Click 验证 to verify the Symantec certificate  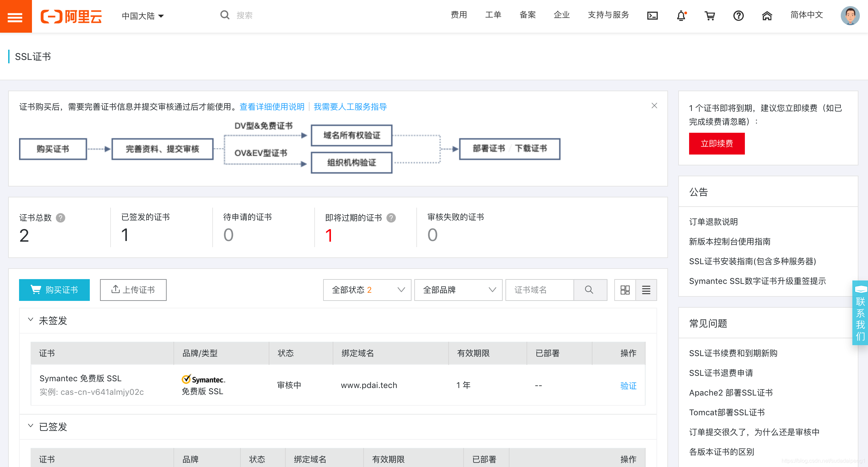point(628,386)
